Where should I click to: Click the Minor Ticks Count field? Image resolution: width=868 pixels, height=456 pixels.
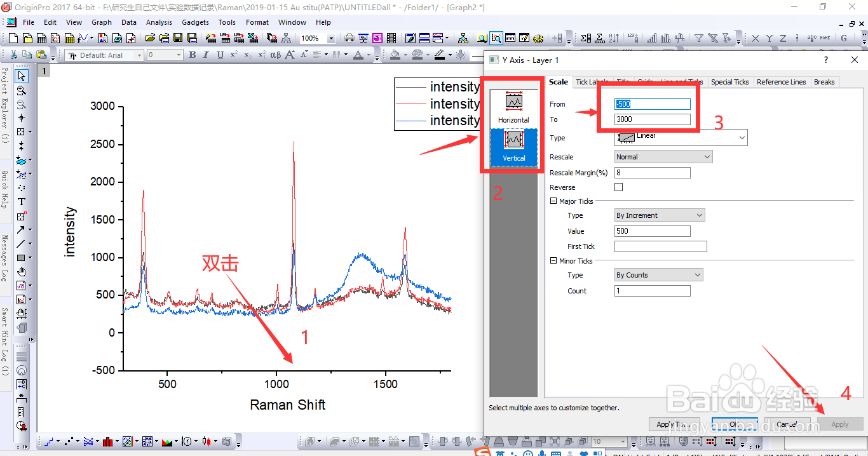(652, 291)
